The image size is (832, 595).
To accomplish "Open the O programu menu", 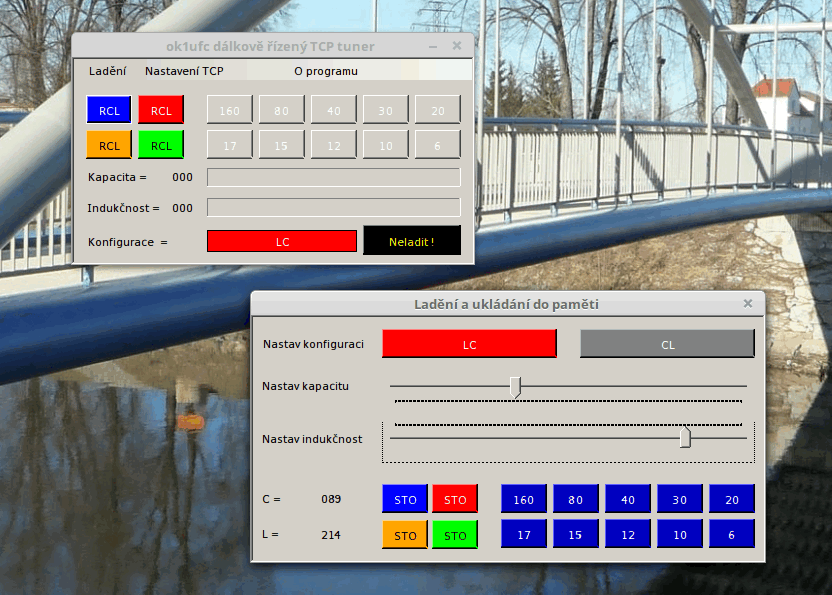I will 325,71.
